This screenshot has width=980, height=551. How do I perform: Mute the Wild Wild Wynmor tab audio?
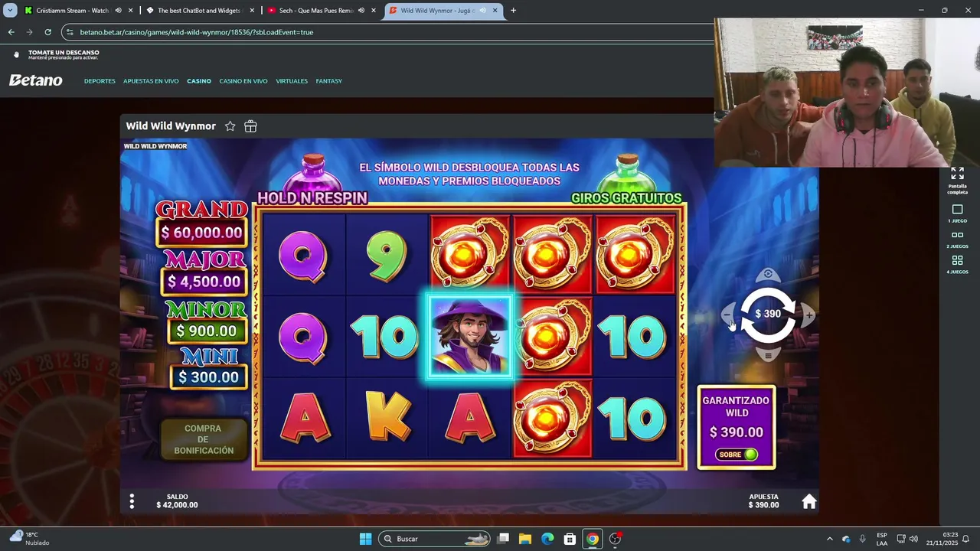(x=482, y=11)
